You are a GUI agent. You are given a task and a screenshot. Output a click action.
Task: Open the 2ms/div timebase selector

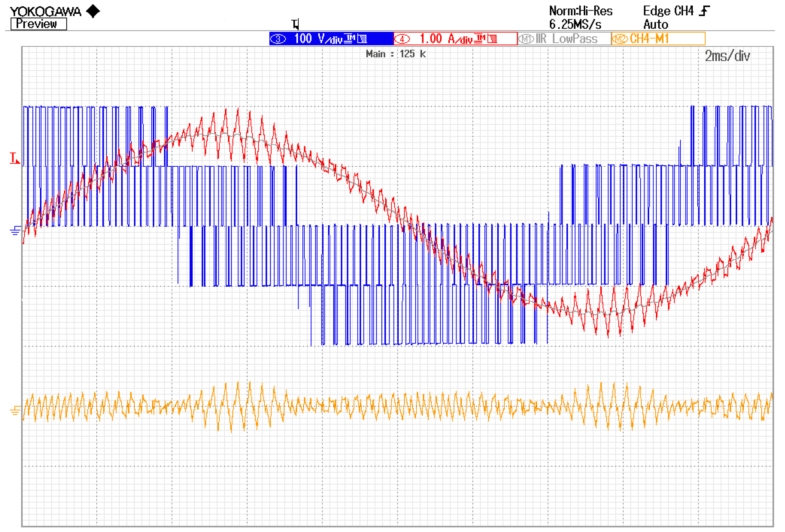727,57
